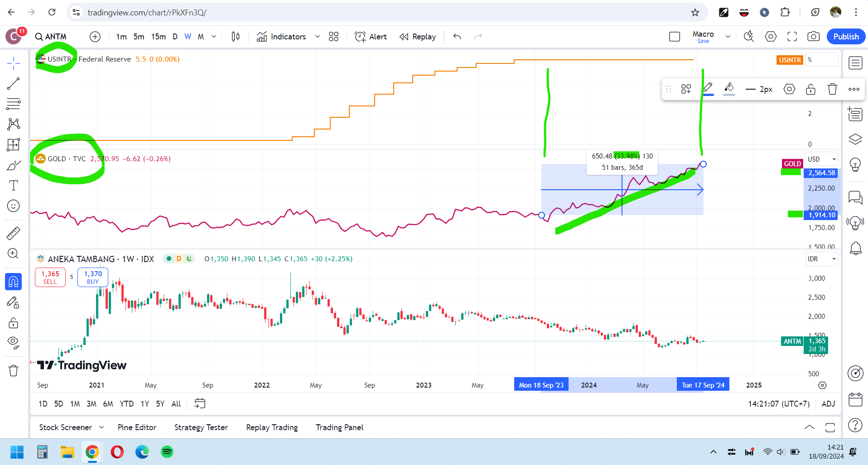Open Spotify from the taskbar
The image size is (868, 465).
click(167, 452)
